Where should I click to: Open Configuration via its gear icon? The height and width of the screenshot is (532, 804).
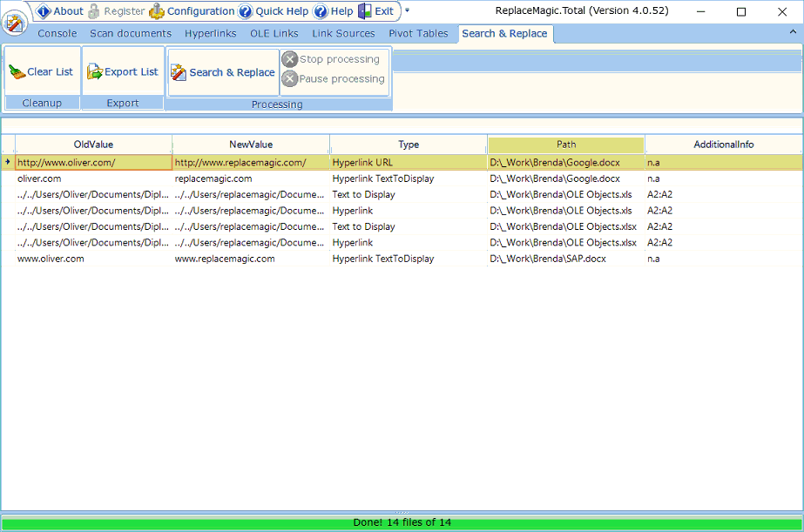point(157,10)
